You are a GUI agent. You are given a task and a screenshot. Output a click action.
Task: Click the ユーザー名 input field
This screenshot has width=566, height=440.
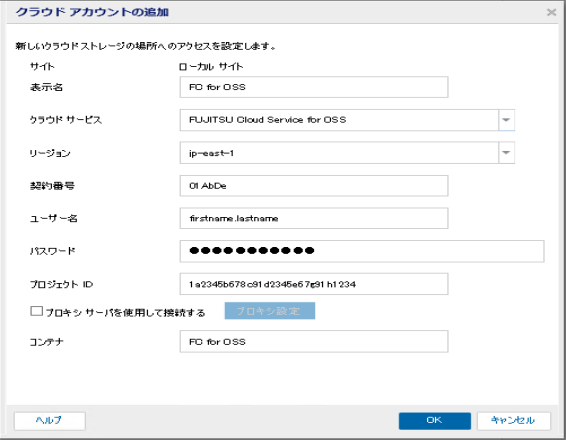[314, 218]
